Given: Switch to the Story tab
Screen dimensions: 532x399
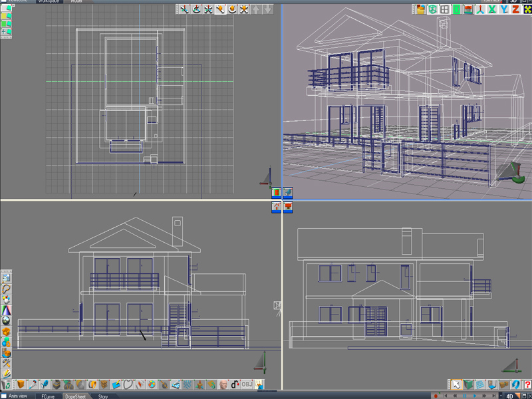Looking at the screenshot, I should [103, 396].
